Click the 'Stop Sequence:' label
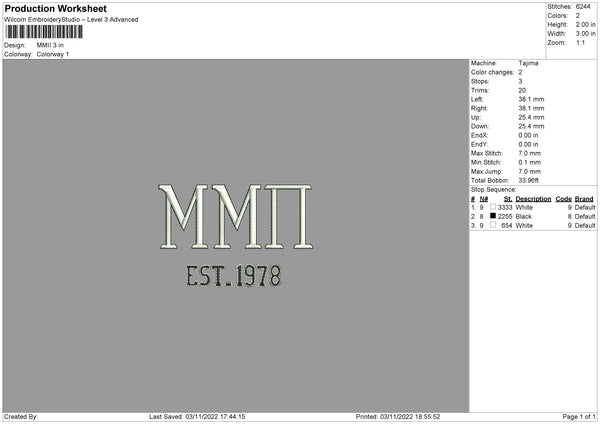600x424 pixels. pos(494,190)
